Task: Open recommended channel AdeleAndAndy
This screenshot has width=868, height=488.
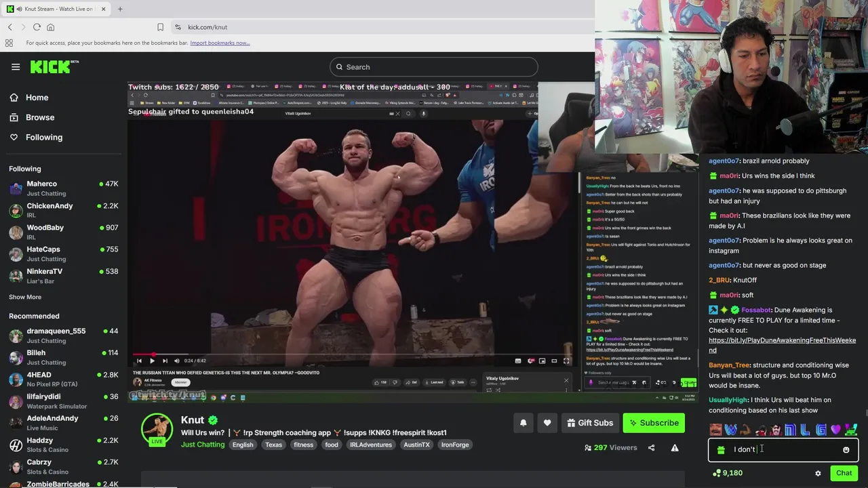Action: point(64,423)
